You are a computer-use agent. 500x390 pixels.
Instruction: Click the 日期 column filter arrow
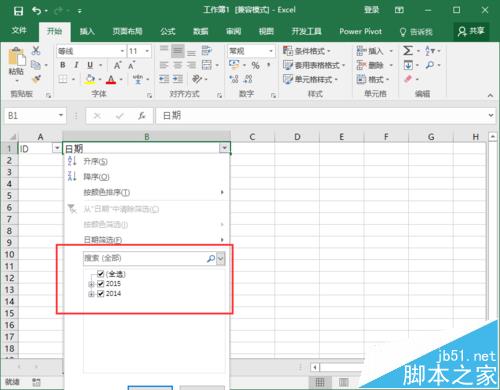[225, 148]
